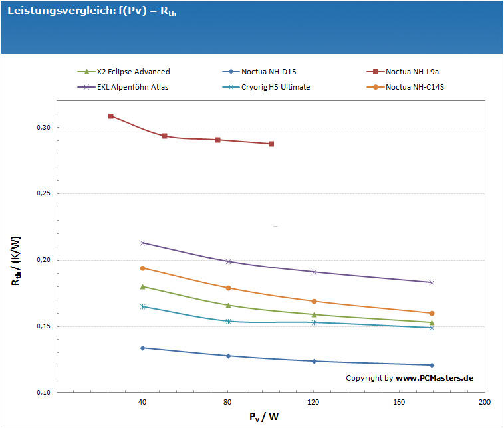Click green X2 Eclipse data point at 80 W

point(229,305)
